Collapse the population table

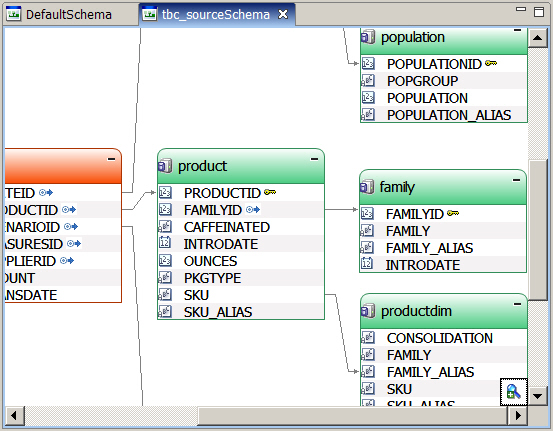click(x=517, y=30)
